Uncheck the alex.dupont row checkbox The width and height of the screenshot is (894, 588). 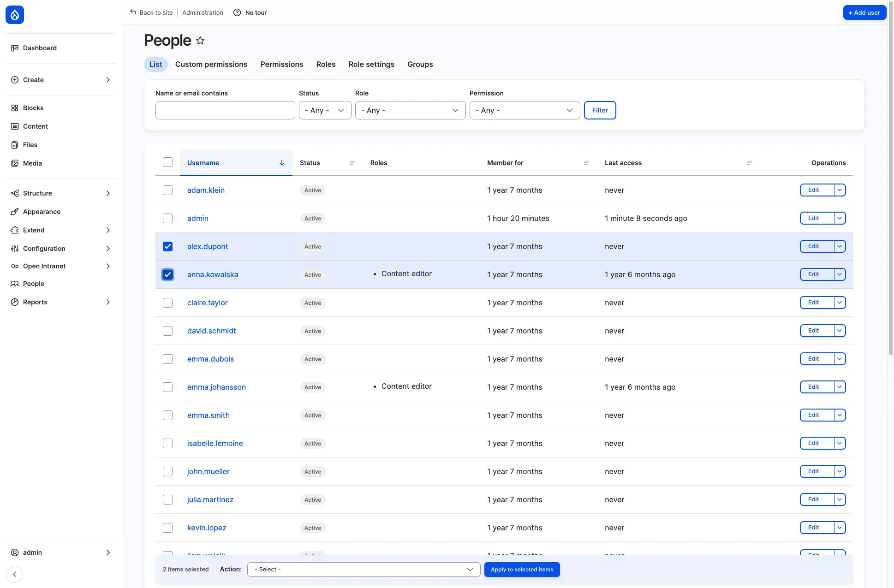point(167,247)
